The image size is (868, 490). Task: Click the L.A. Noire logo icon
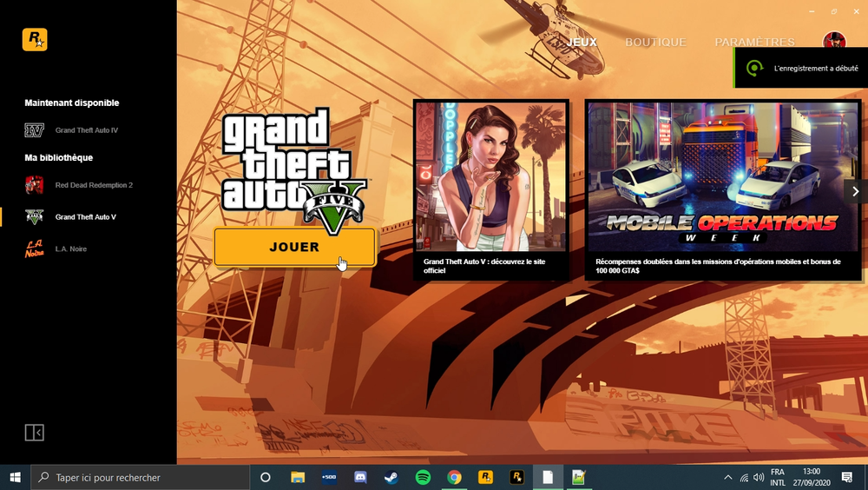(35, 248)
